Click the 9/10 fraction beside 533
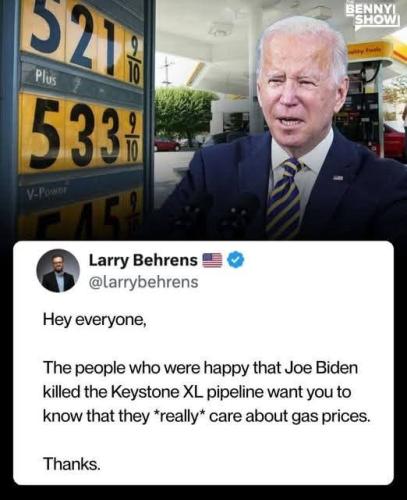The image size is (407, 500). pyautogui.click(x=132, y=136)
